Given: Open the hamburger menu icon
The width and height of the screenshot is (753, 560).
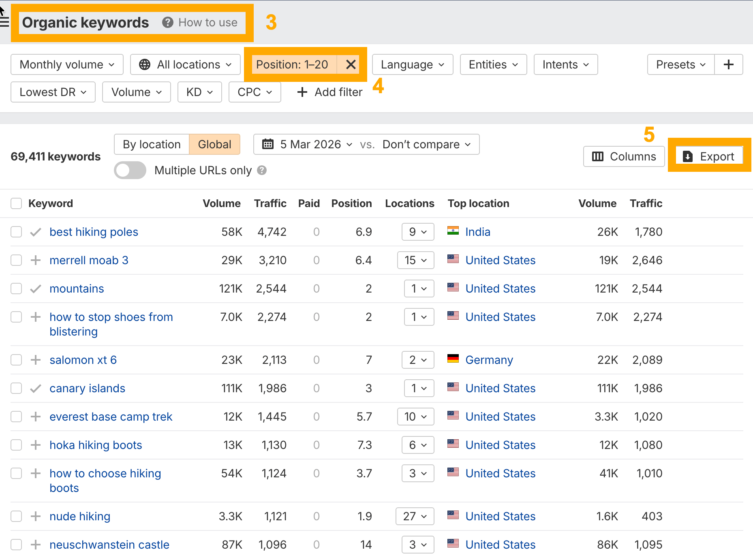Looking at the screenshot, I should click(x=4, y=22).
